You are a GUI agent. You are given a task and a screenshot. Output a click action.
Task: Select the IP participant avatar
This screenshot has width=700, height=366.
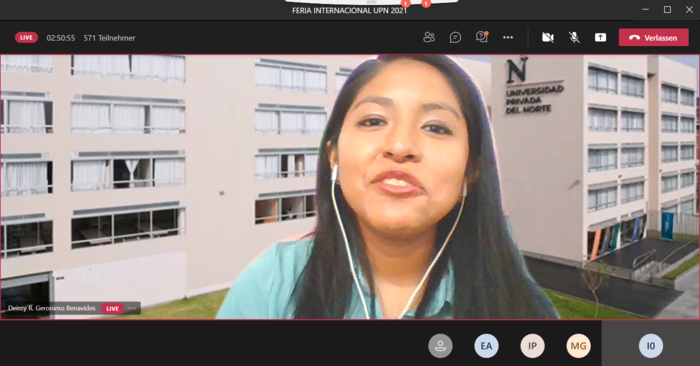(x=532, y=346)
